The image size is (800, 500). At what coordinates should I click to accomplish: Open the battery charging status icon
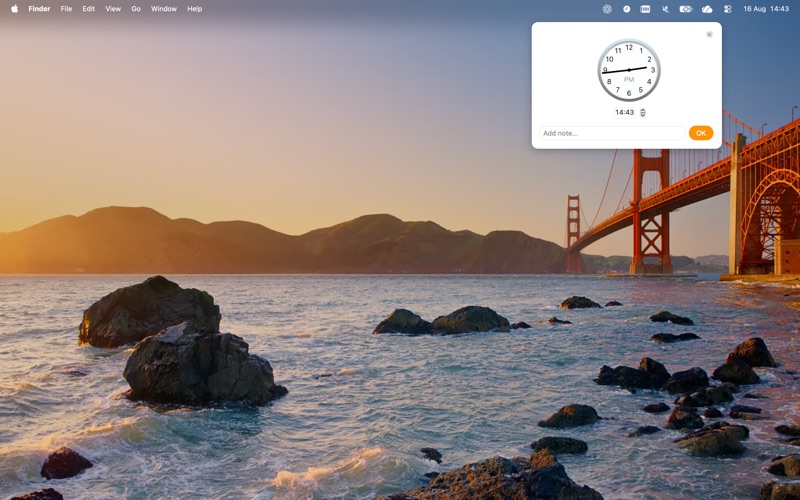click(x=686, y=9)
